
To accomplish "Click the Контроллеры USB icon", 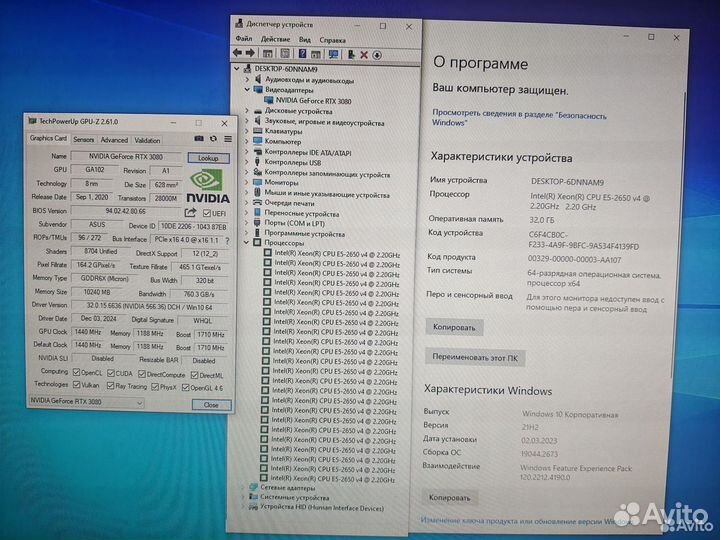I will click(x=258, y=162).
